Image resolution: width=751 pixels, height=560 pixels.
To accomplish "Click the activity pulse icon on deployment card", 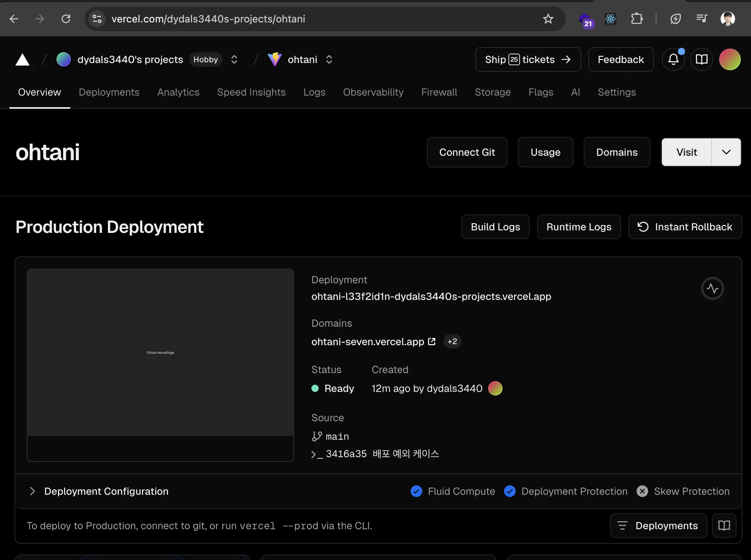I will 712,288.
